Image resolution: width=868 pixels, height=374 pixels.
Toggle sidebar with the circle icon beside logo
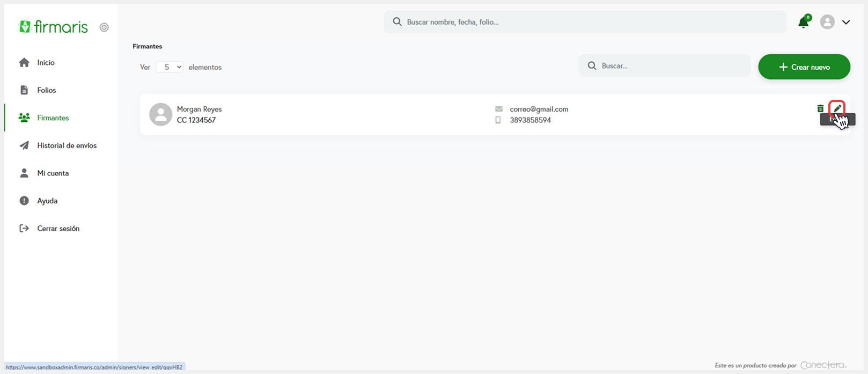click(x=104, y=27)
